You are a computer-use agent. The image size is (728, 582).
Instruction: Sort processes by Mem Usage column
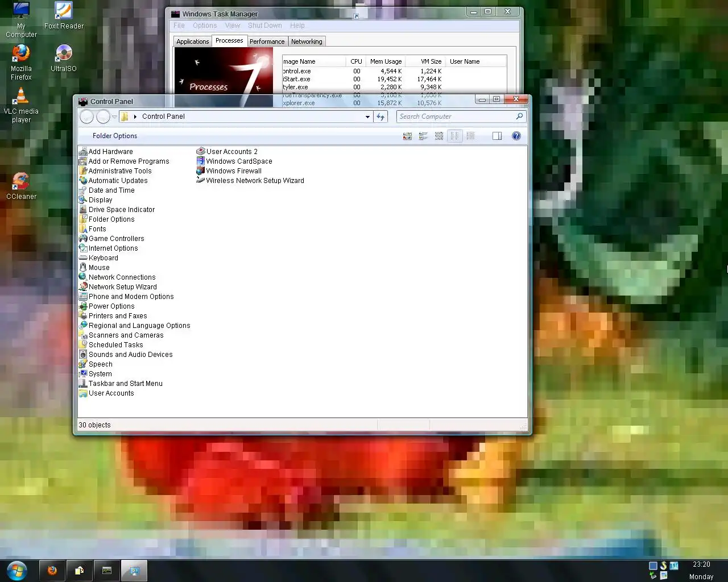386,61
